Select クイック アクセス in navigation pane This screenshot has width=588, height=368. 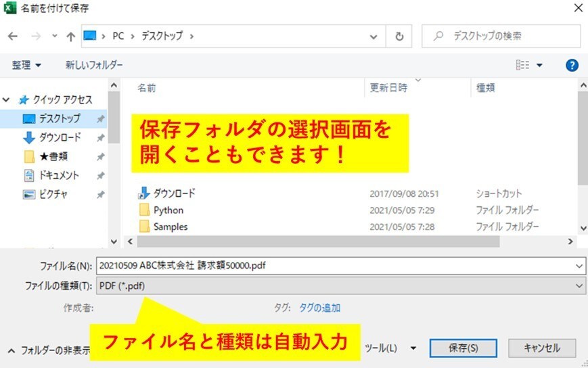[62, 99]
